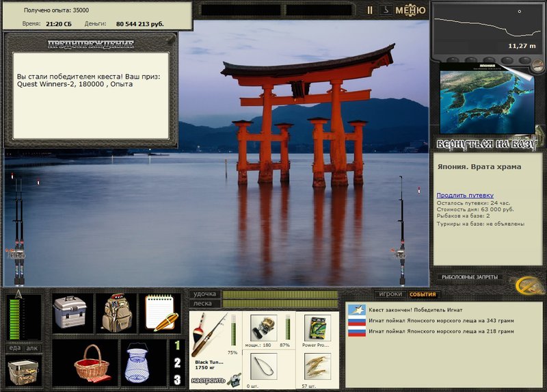Click the fishing reel slot

[x=264, y=328]
